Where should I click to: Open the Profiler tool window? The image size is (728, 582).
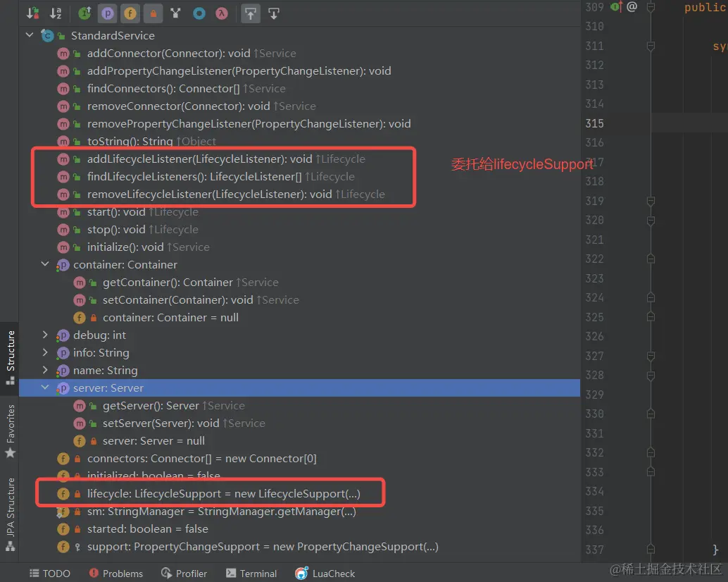pyautogui.click(x=184, y=574)
